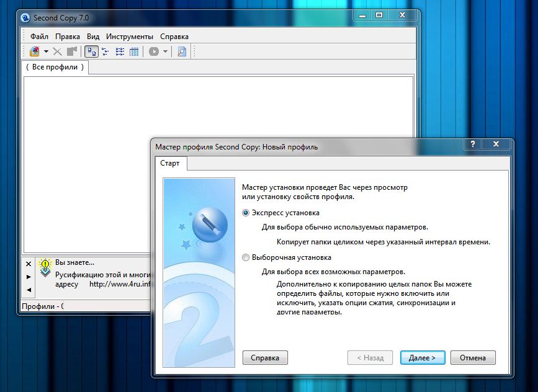Close the tips panel with X
The height and width of the screenshot is (392, 538).
pos(29,263)
